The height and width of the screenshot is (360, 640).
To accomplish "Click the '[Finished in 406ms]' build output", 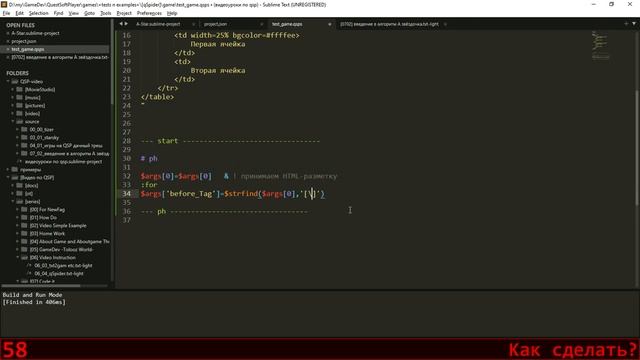I will tap(34, 302).
